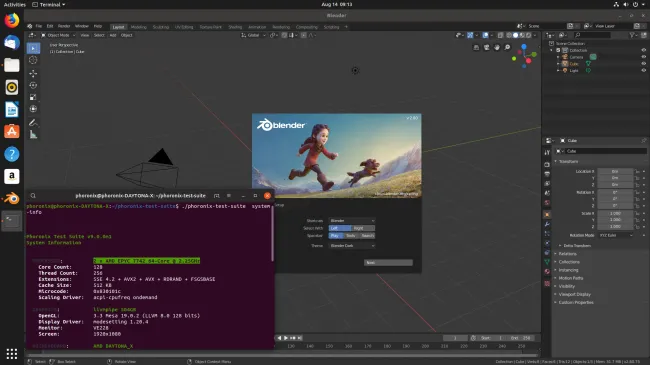The height and width of the screenshot is (365, 650).
Task: Select Right in Select With option
Action: (x=363, y=228)
